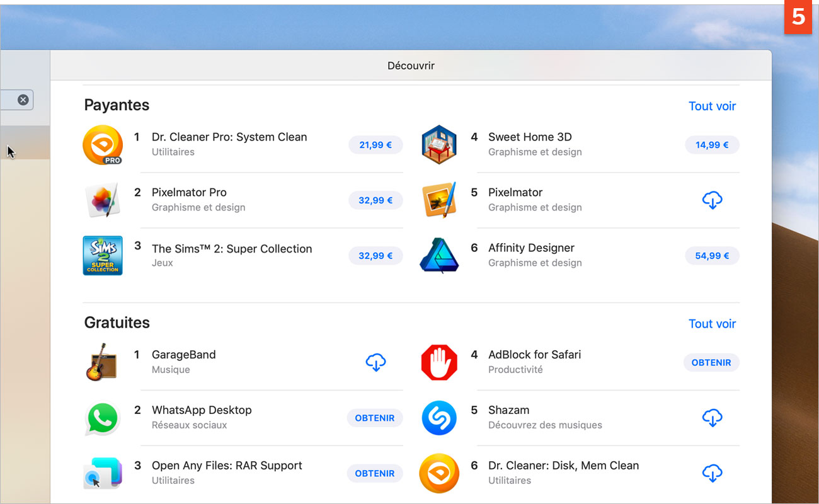
Task: Click the Gratuites section heading
Action: pyautogui.click(x=117, y=323)
